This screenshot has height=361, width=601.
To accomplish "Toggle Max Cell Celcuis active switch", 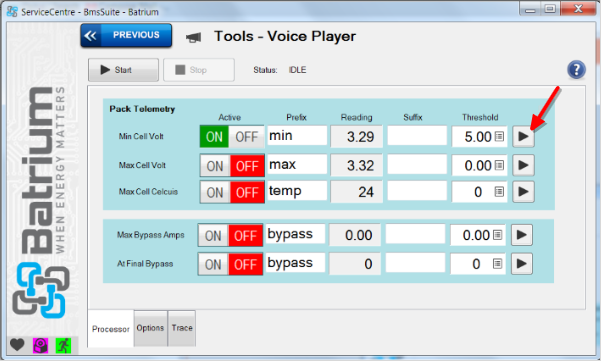I will 232,192.
